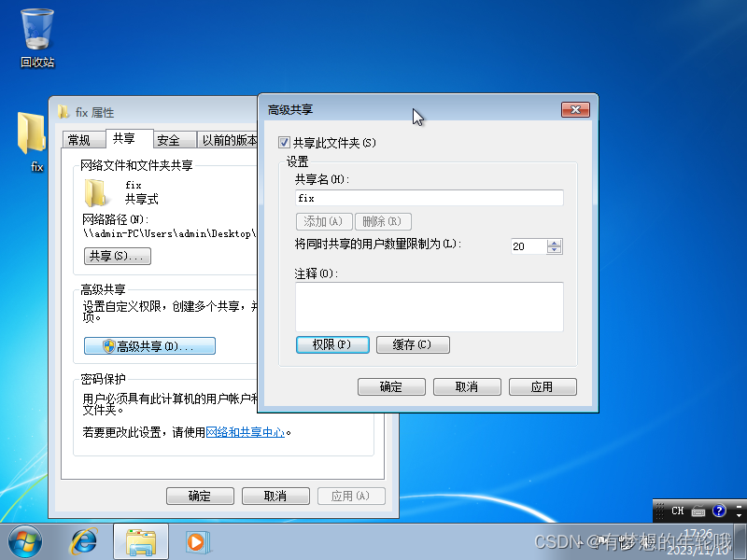Click Cancel in the fix Properties window
The image size is (747, 560).
coord(275,496)
